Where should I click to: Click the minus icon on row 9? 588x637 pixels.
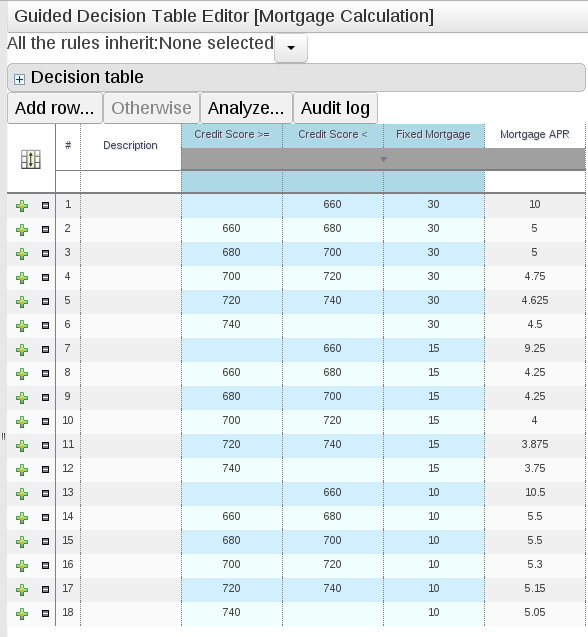(x=46, y=397)
